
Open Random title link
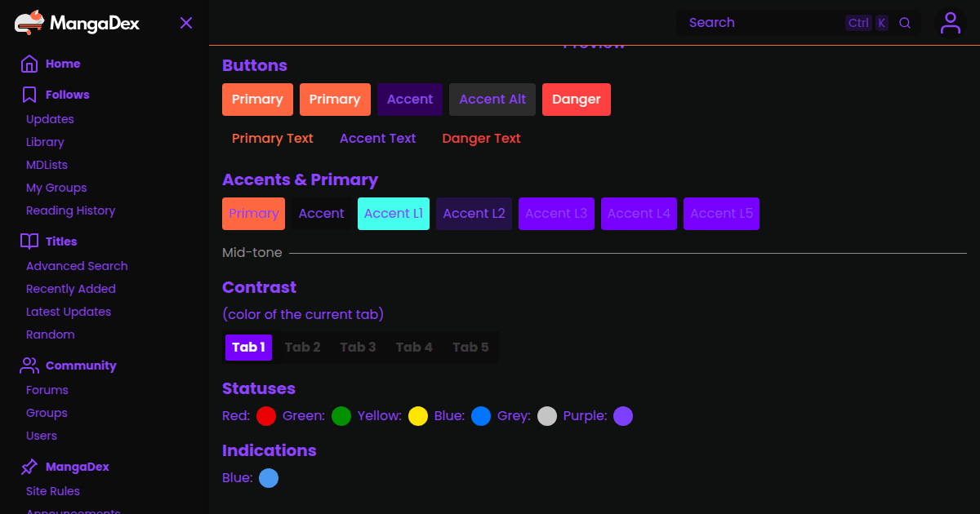[x=51, y=335]
